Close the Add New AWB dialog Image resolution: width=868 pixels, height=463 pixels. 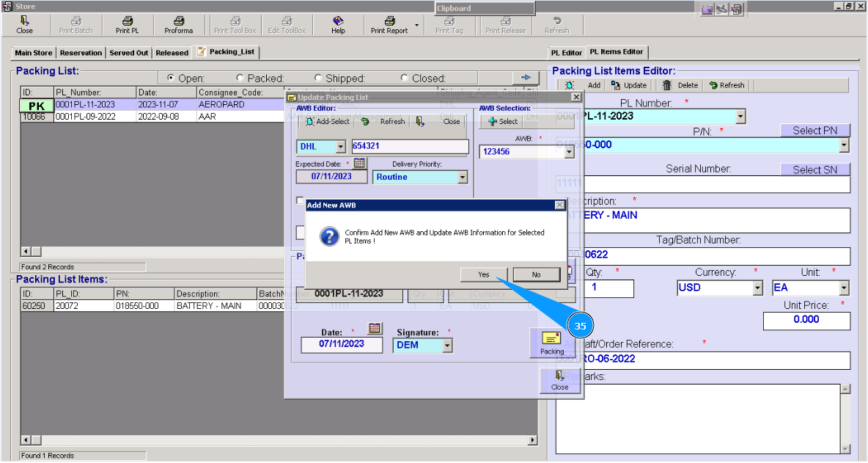coord(559,205)
